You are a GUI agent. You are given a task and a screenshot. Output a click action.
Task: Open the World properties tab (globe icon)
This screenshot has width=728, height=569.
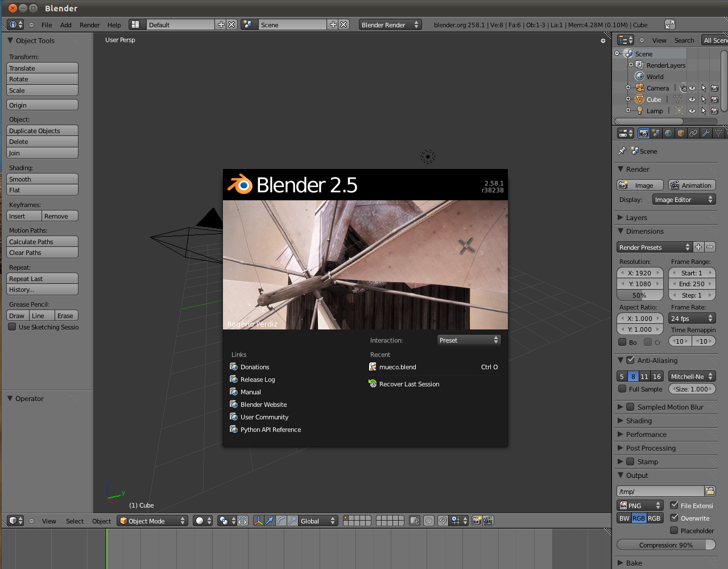(x=668, y=133)
